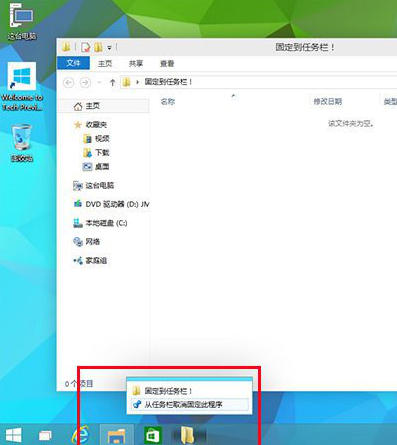Screen dimensions: 397x445
Task: Click the New Folder quick access icon
Action: (x=98, y=47)
